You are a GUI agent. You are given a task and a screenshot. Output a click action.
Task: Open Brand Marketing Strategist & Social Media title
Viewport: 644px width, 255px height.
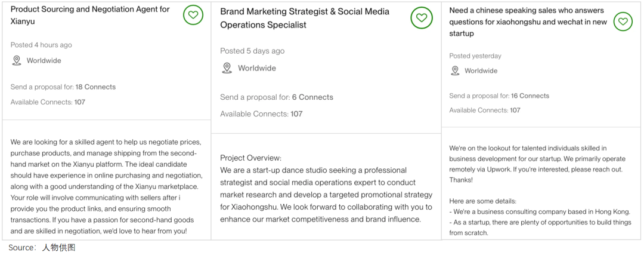pyautogui.click(x=305, y=18)
